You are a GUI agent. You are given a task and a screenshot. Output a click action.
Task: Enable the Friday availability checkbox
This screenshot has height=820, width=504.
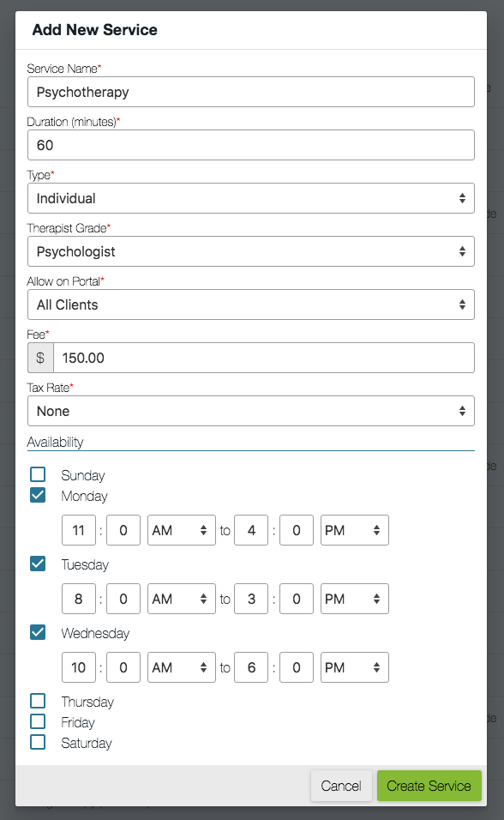coord(38,721)
